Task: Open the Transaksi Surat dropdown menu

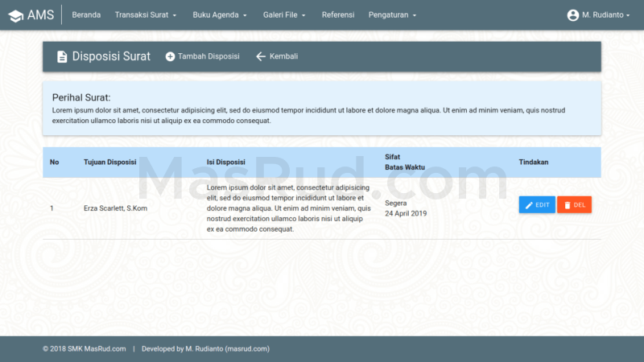Action: click(146, 15)
